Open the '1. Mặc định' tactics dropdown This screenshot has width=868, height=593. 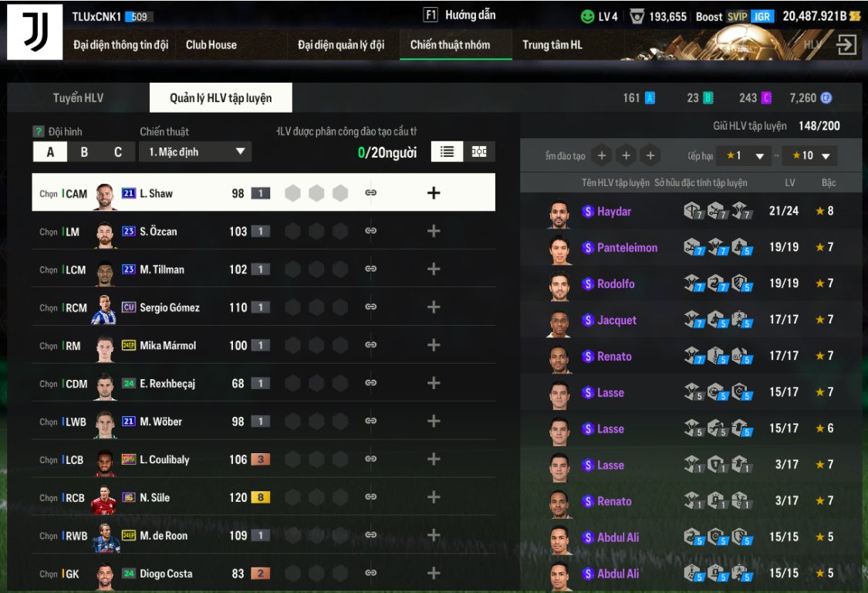[x=195, y=152]
